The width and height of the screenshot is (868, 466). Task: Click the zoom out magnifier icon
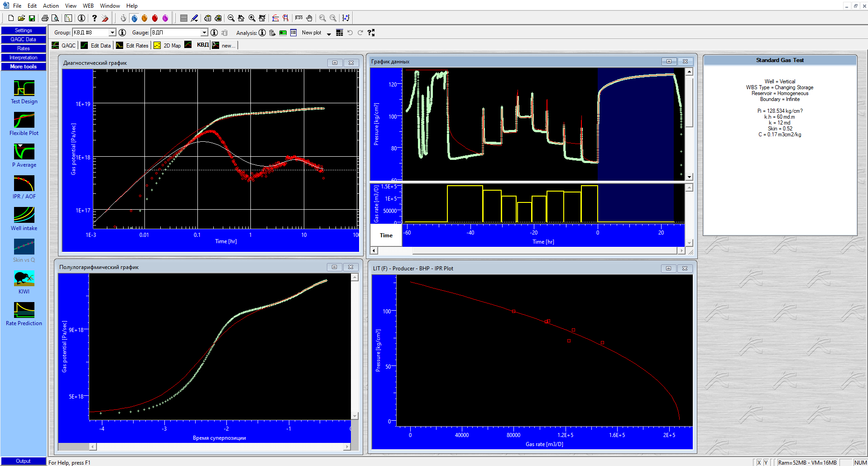231,18
